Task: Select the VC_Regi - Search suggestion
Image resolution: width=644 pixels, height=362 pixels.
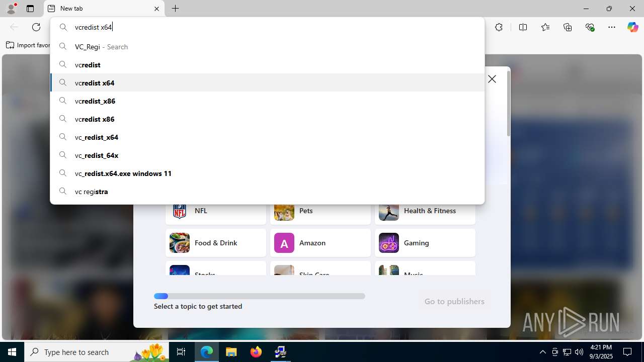Action: coord(267,47)
